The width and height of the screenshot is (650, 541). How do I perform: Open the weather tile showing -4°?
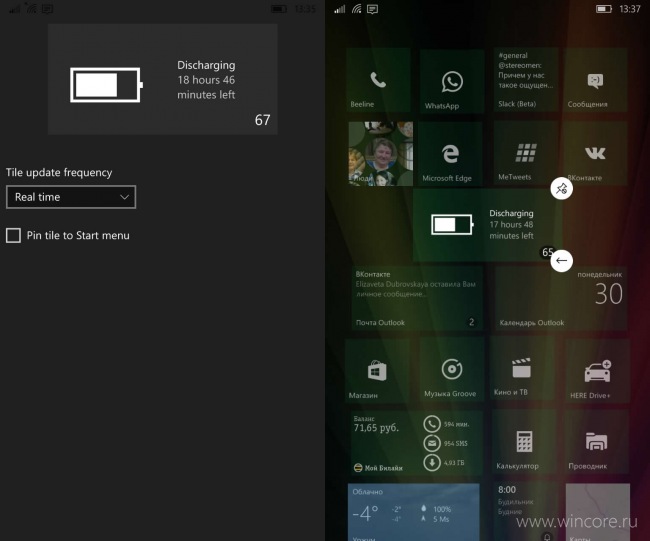click(414, 512)
